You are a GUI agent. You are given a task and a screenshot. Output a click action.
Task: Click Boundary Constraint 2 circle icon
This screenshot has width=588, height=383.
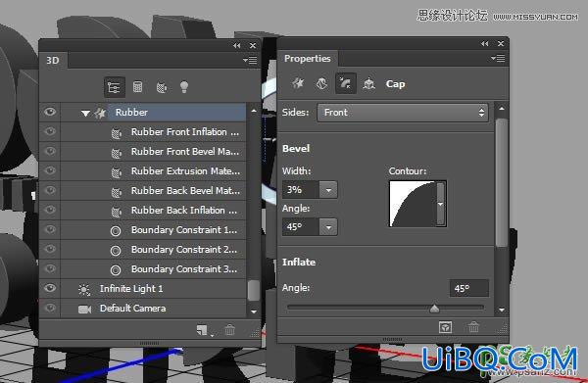coord(116,251)
